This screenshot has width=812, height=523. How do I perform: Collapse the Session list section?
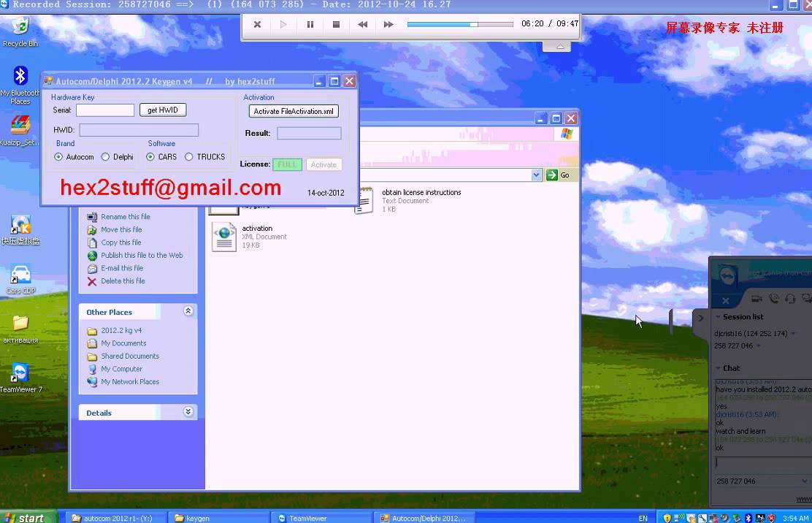(x=719, y=317)
